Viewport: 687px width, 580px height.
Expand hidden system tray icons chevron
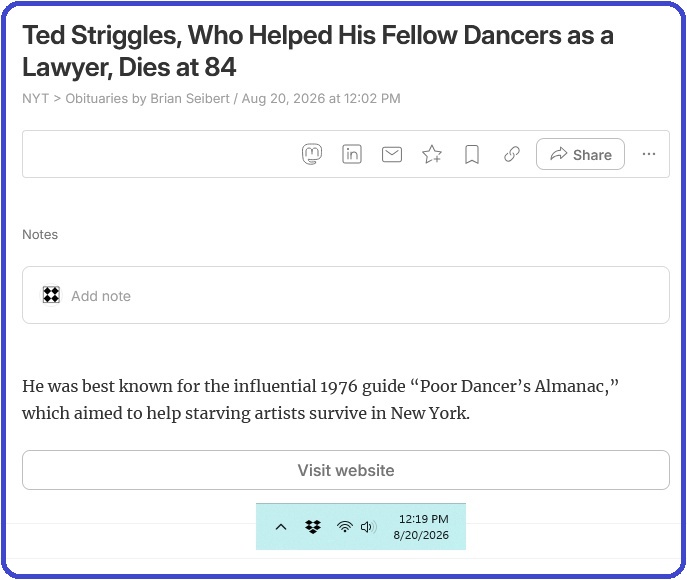pos(281,527)
